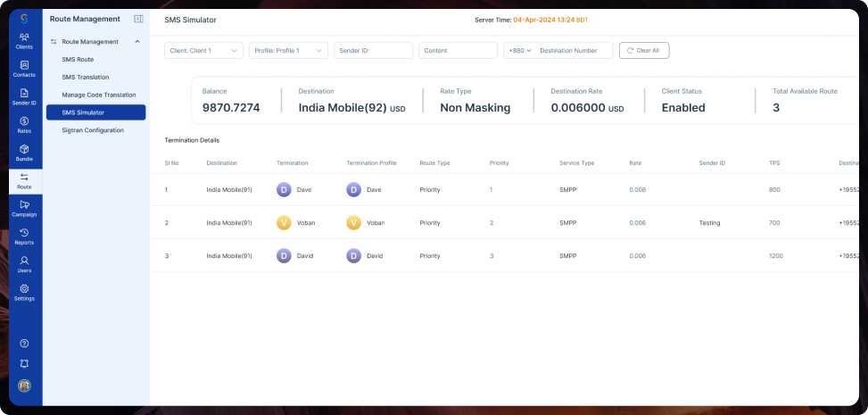868x415 pixels.
Task: Open the Profile: Profile 1 dropdown
Action: [288, 50]
